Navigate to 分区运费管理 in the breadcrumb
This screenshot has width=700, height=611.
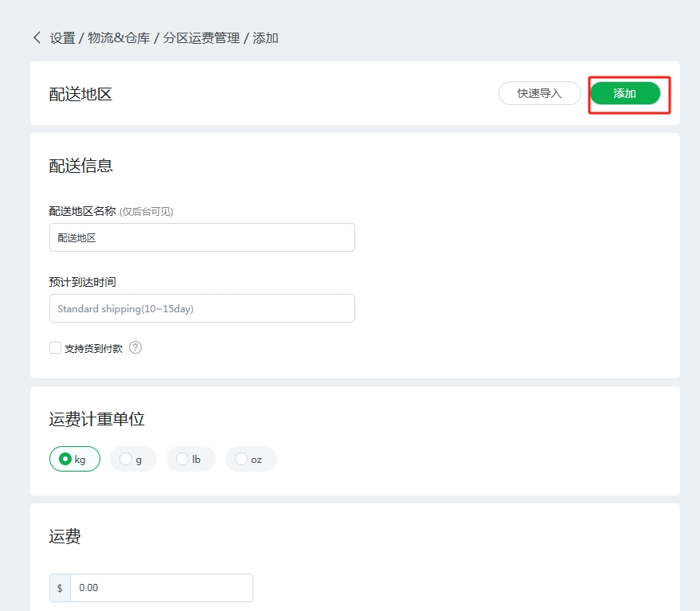point(201,37)
